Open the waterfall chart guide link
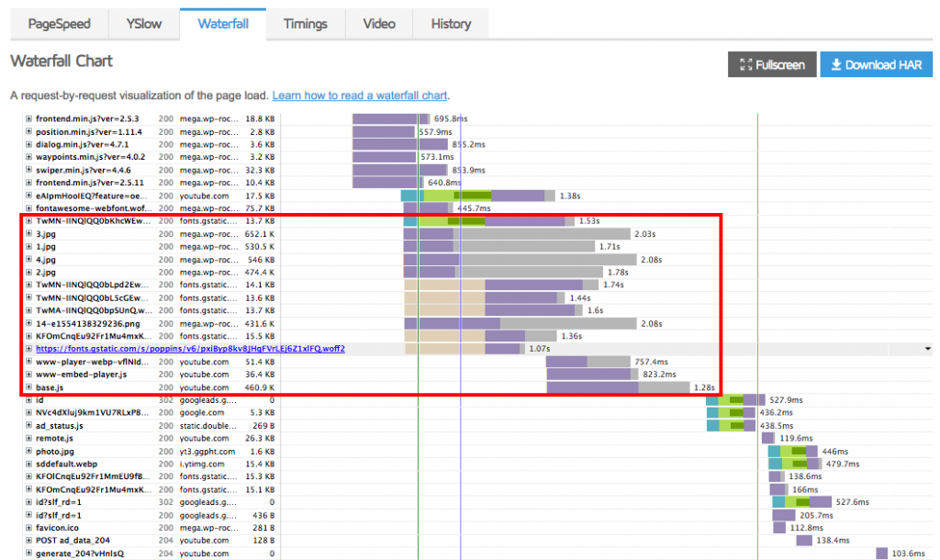The width and height of the screenshot is (940, 560). click(360, 95)
